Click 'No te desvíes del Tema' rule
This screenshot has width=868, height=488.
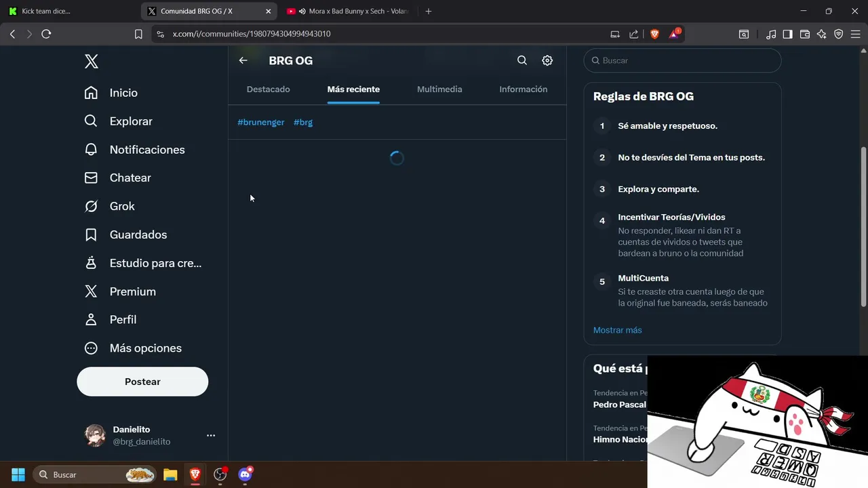click(x=692, y=157)
